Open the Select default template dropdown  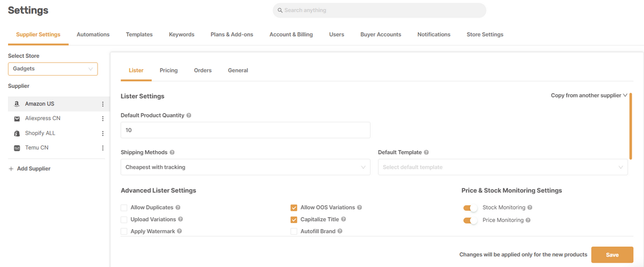coord(503,167)
